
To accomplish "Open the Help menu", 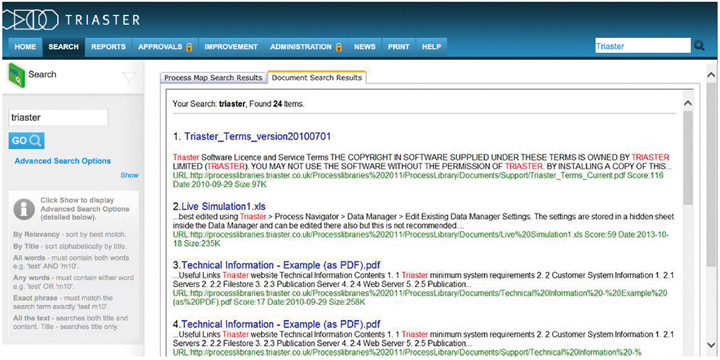I will click(431, 47).
